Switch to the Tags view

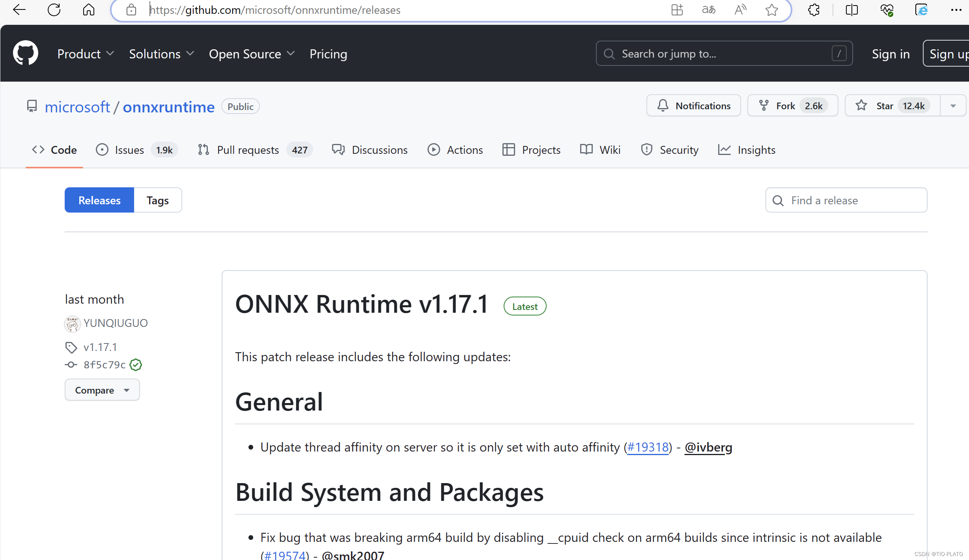158,200
